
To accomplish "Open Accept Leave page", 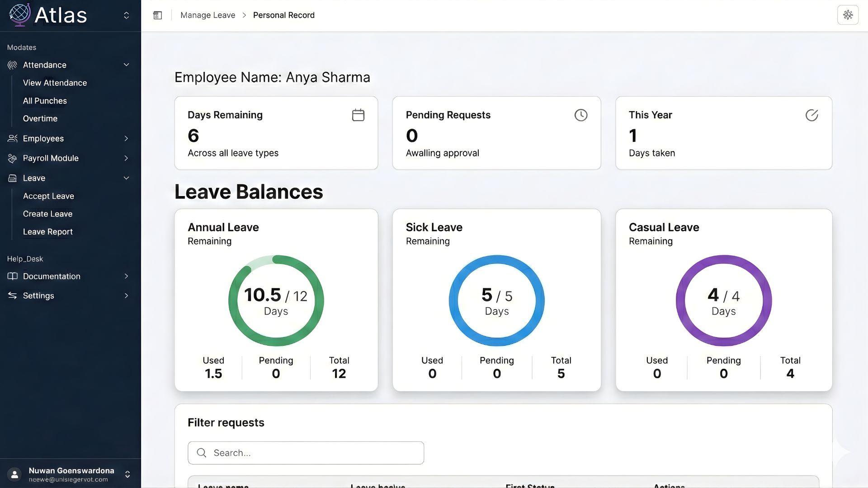I will (48, 196).
